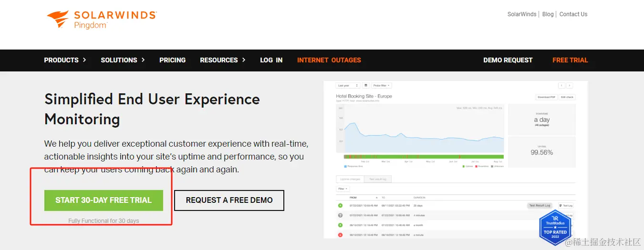Click "Hotel Booking Site - Europe" title

point(364,96)
